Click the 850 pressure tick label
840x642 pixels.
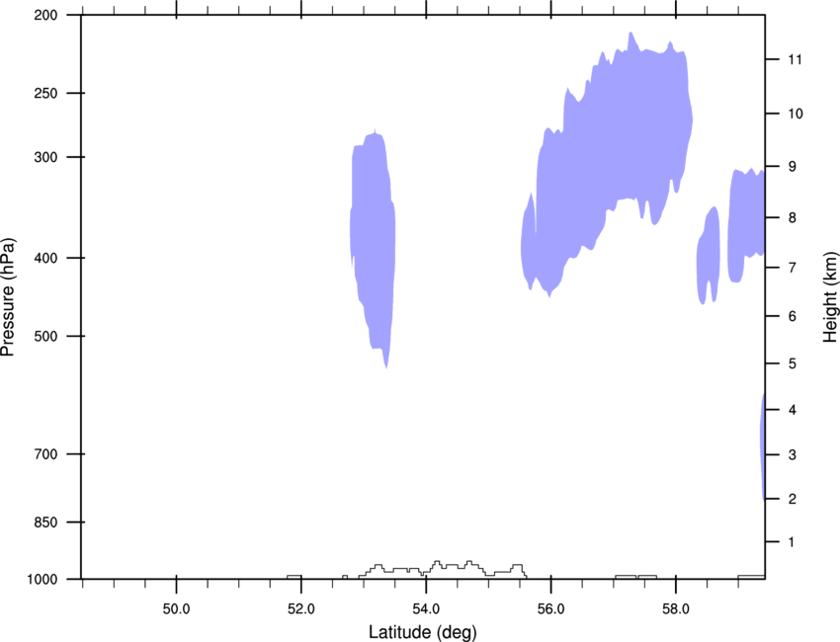[46, 522]
